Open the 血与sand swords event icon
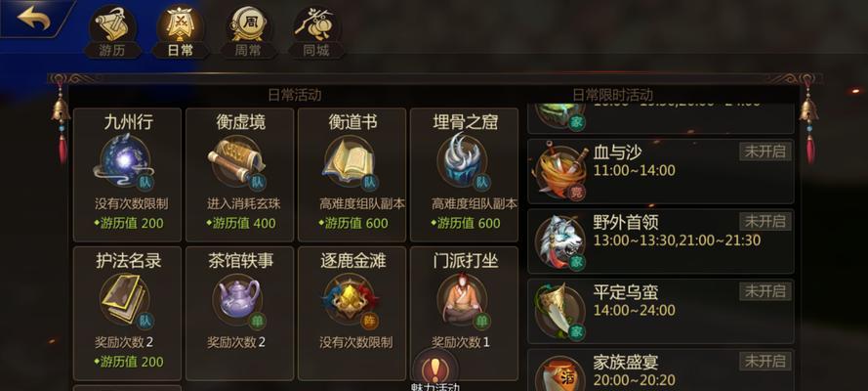Image resolution: width=868 pixels, height=391 pixels. pos(559,171)
